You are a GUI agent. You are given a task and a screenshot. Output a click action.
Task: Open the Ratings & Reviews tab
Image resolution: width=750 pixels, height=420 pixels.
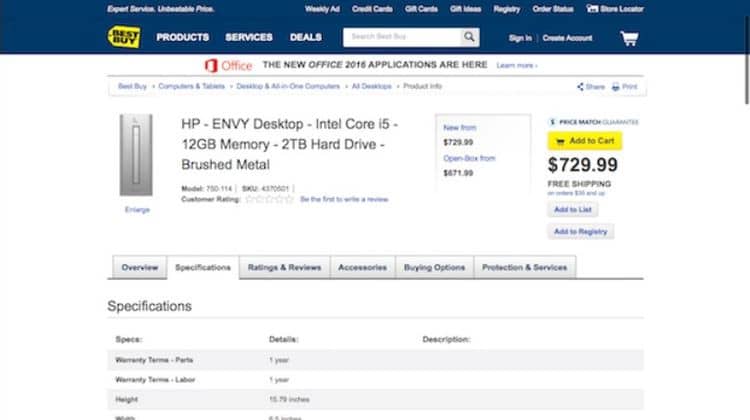click(x=285, y=267)
